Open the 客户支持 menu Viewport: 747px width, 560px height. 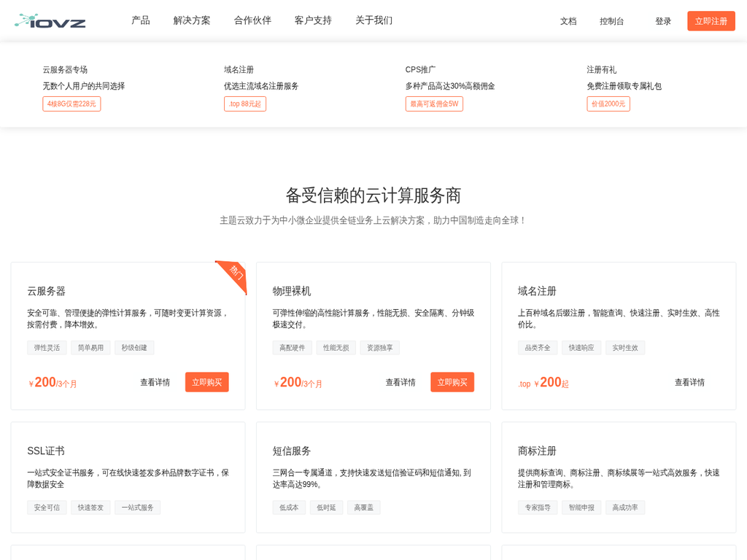pos(313,20)
